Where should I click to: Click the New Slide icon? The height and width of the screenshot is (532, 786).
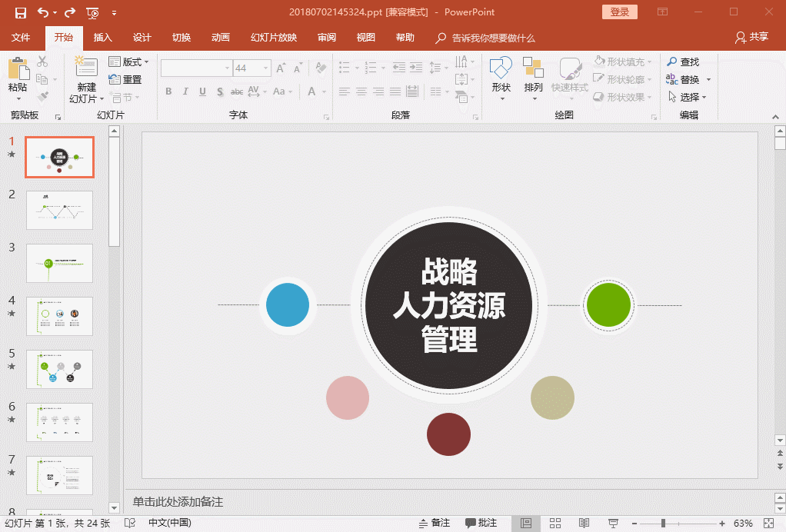click(x=86, y=69)
